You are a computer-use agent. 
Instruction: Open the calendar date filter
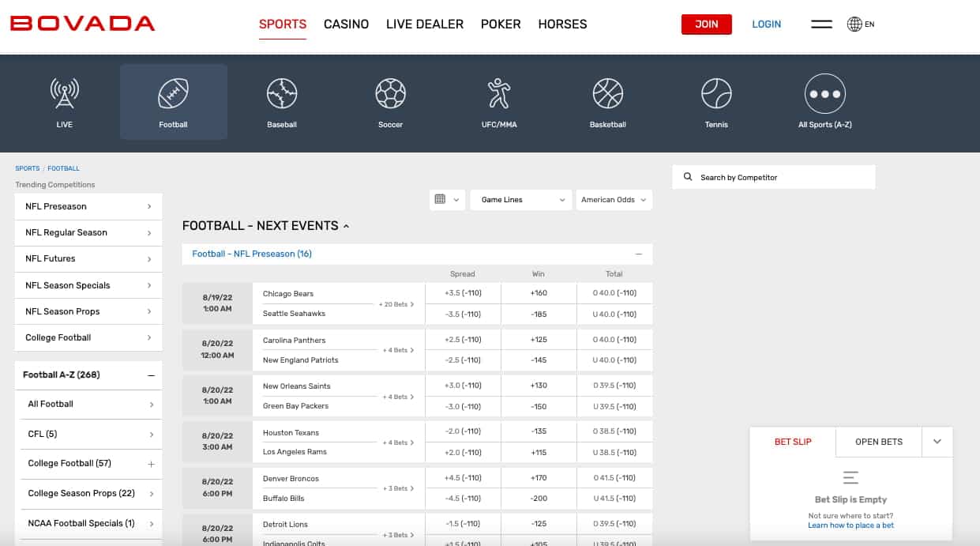pos(447,200)
